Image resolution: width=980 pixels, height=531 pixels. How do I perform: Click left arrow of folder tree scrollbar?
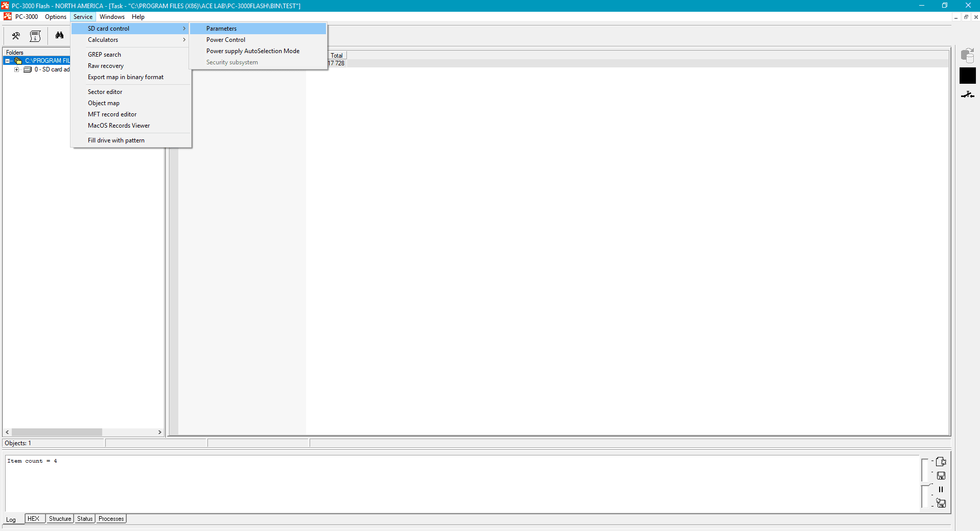click(x=7, y=432)
